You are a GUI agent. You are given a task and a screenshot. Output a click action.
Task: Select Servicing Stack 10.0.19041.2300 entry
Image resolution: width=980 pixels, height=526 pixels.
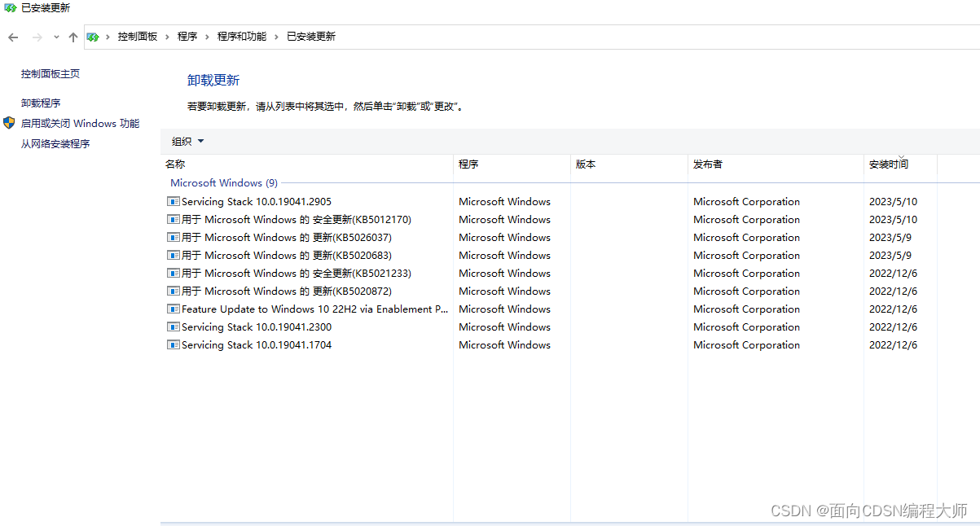click(x=257, y=327)
